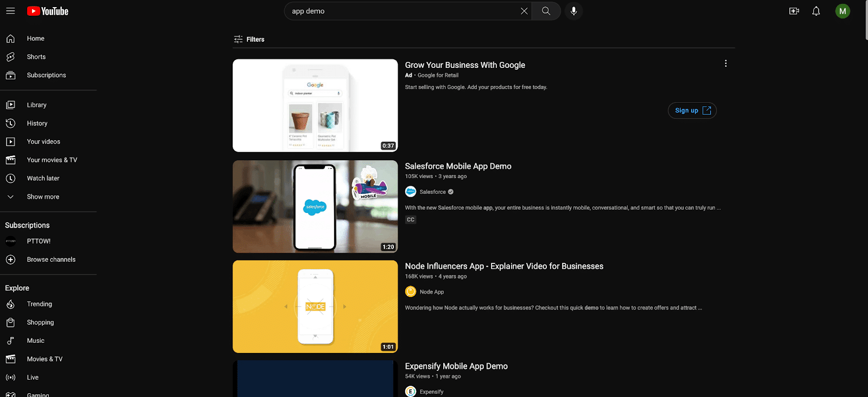Viewport: 868px width, 397px height.
Task: Click the Home sidebar icon
Action: [x=10, y=39]
